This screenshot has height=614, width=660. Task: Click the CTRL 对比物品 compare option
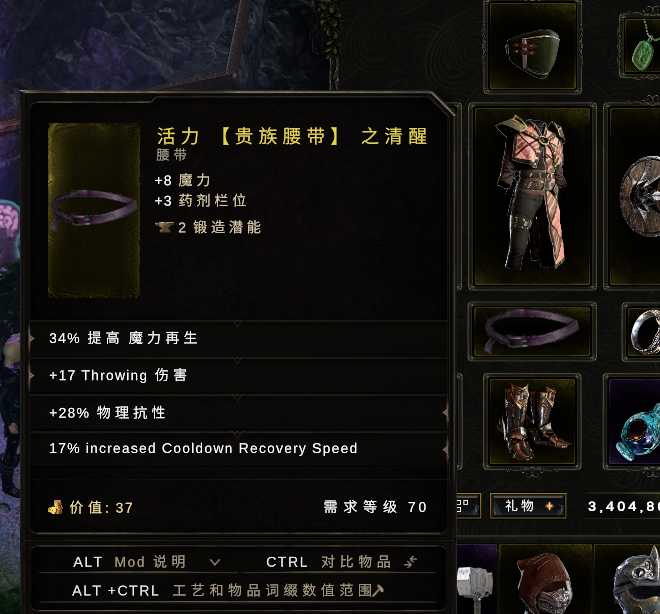pos(341,562)
